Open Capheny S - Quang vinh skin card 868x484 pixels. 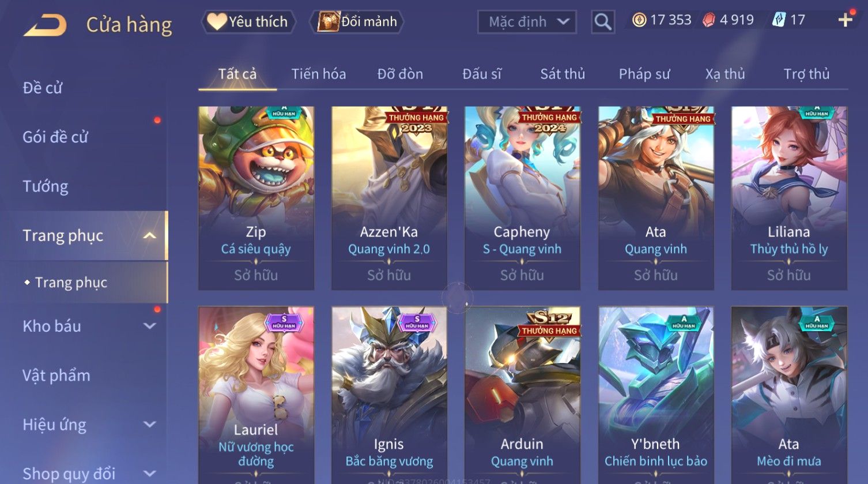(x=522, y=198)
